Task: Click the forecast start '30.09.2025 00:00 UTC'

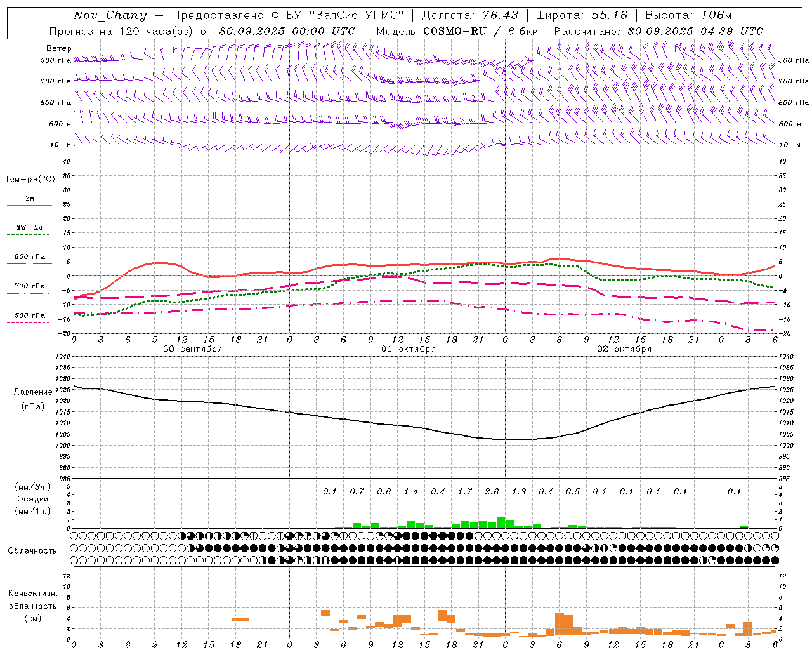Action: point(287,31)
